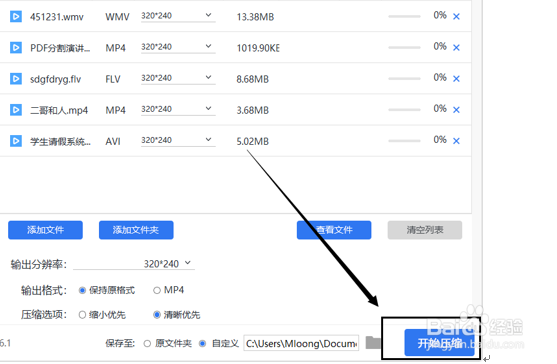This screenshot has width=557, height=364.
Task: Expand the 输出分辨率 output resolution dropdown
Action: pyautogui.click(x=134, y=264)
